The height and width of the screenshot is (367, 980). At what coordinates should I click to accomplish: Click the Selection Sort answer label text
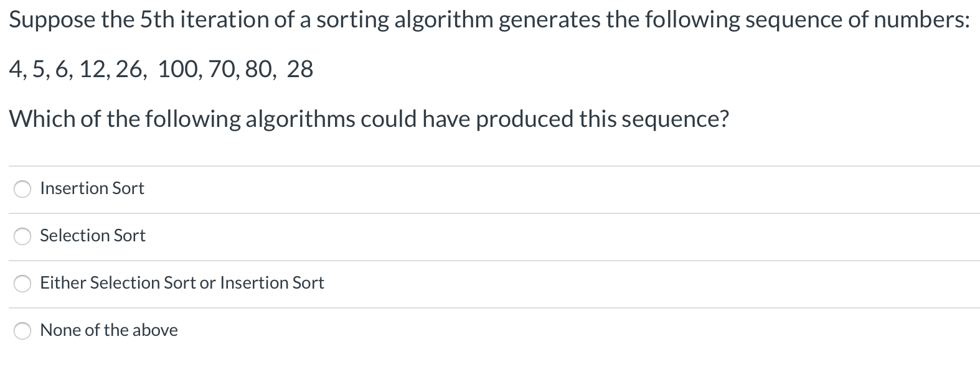[93, 235]
